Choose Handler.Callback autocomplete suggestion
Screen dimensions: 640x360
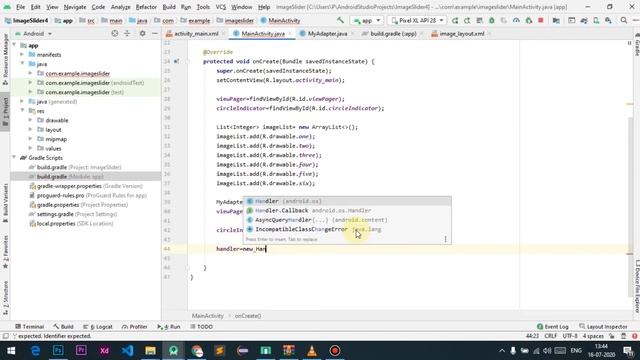(347, 211)
